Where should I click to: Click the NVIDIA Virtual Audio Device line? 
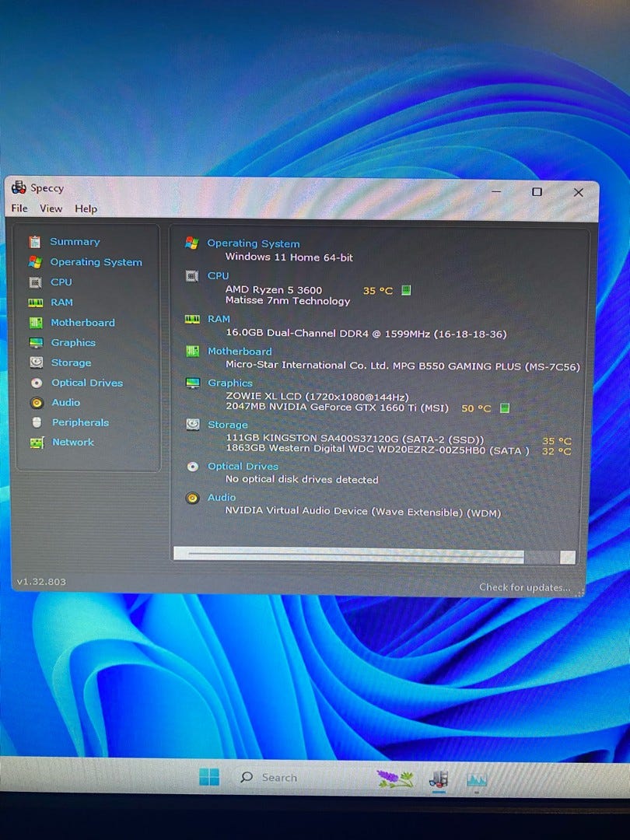point(362,511)
